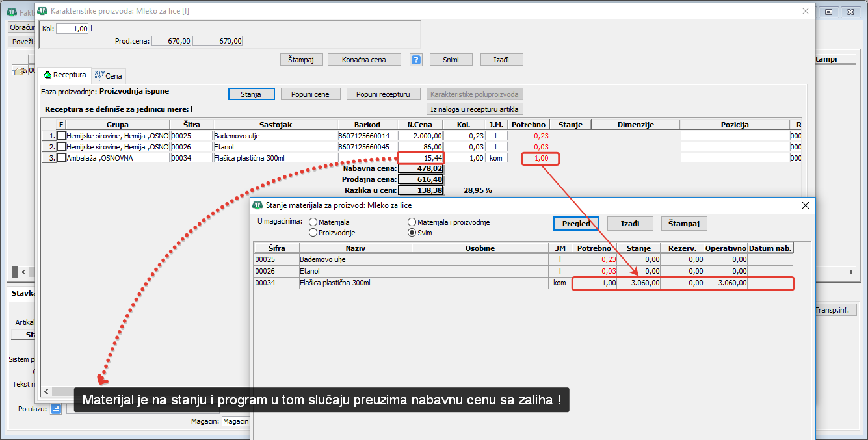The image size is (868, 440).
Task: Tick the F checkbox for Bademovo ulje row
Action: (62, 136)
